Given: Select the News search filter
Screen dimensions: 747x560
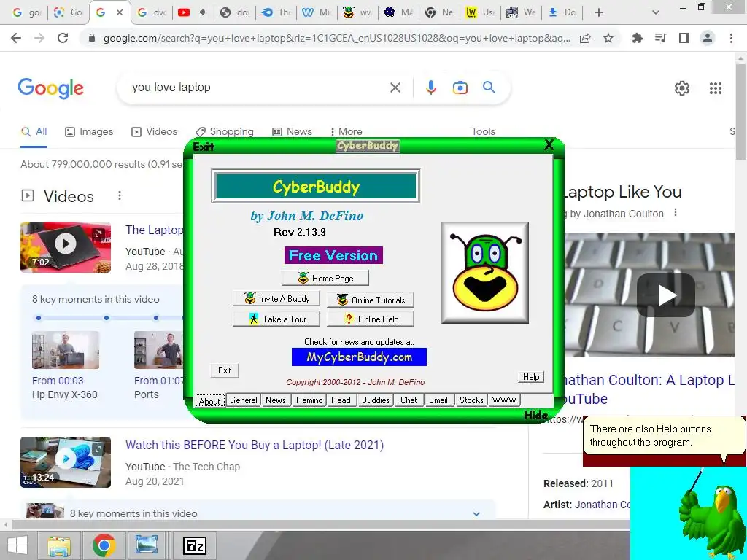Looking at the screenshot, I should [292, 132].
